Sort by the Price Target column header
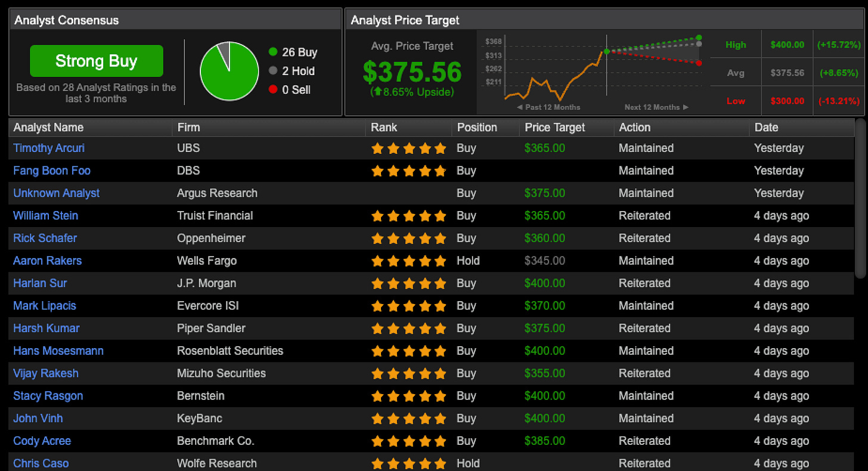The height and width of the screenshot is (471, 868). [x=554, y=127]
